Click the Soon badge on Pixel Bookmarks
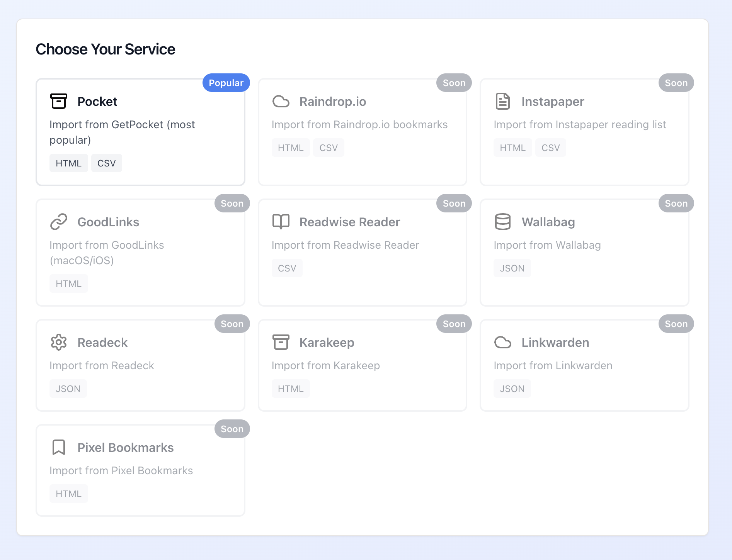732x560 pixels. [232, 429]
